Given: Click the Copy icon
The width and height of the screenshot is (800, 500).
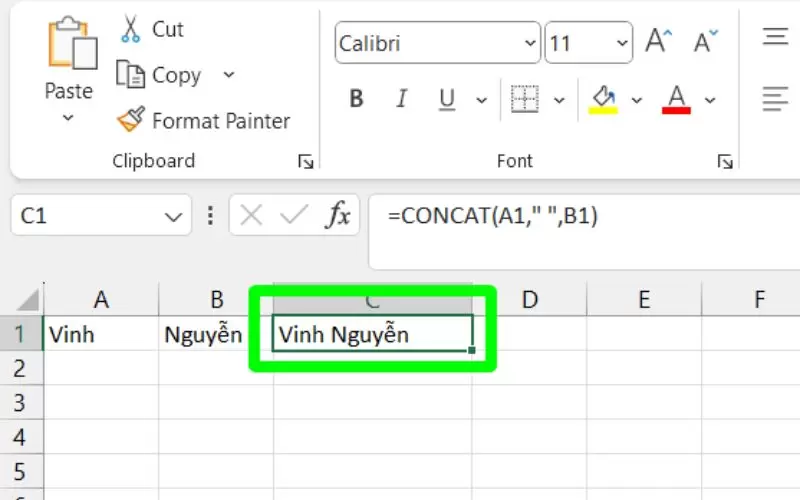Looking at the screenshot, I should 130,74.
